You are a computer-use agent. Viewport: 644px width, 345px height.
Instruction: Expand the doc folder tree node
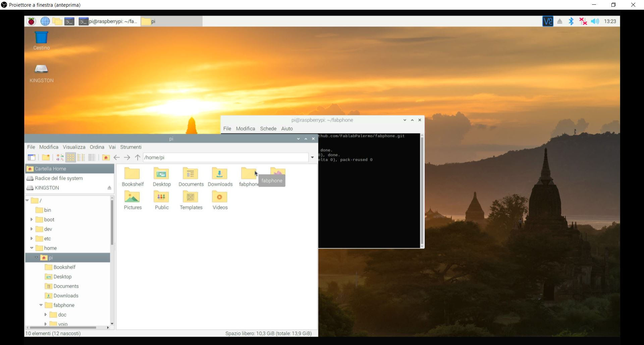click(46, 315)
